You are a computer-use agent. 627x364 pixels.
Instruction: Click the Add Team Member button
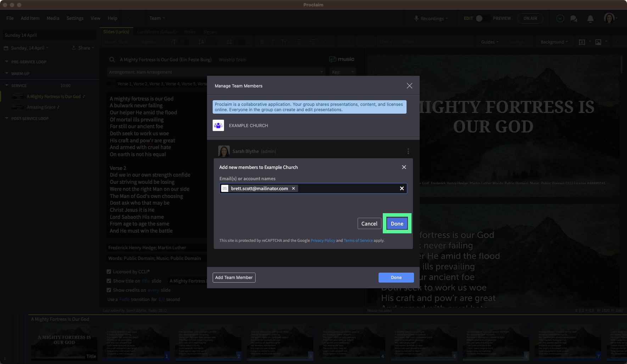[234, 278]
